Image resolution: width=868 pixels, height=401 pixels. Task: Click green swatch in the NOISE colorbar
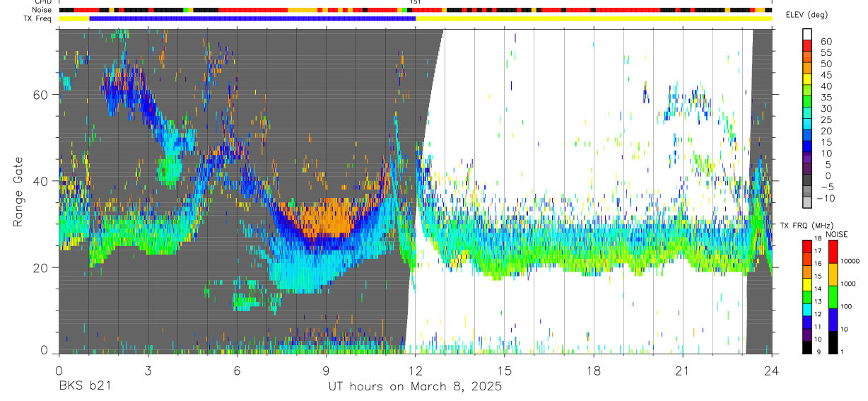(x=832, y=296)
